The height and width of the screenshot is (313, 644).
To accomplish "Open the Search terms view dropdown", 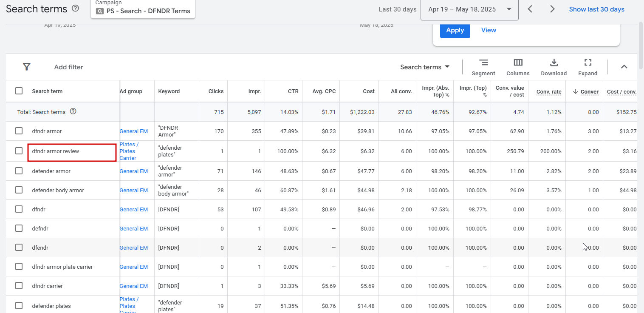I will [425, 67].
